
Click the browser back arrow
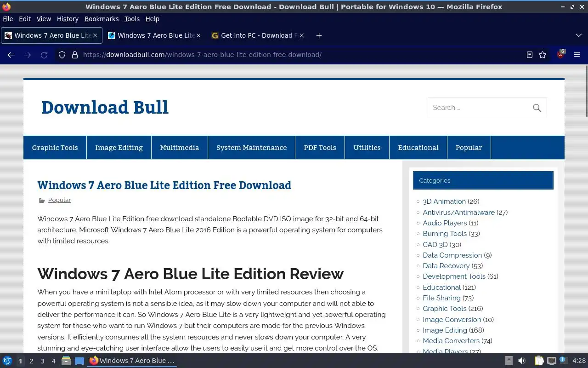pyautogui.click(x=11, y=55)
